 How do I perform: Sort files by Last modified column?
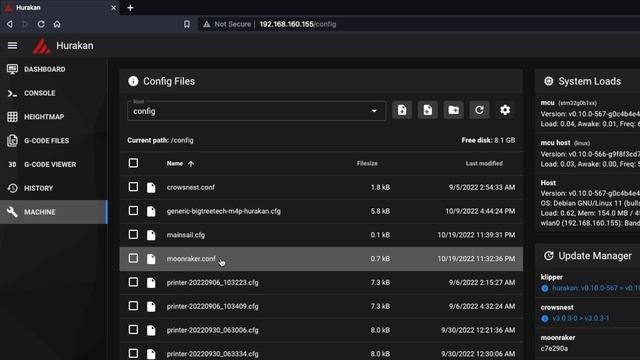coord(484,163)
